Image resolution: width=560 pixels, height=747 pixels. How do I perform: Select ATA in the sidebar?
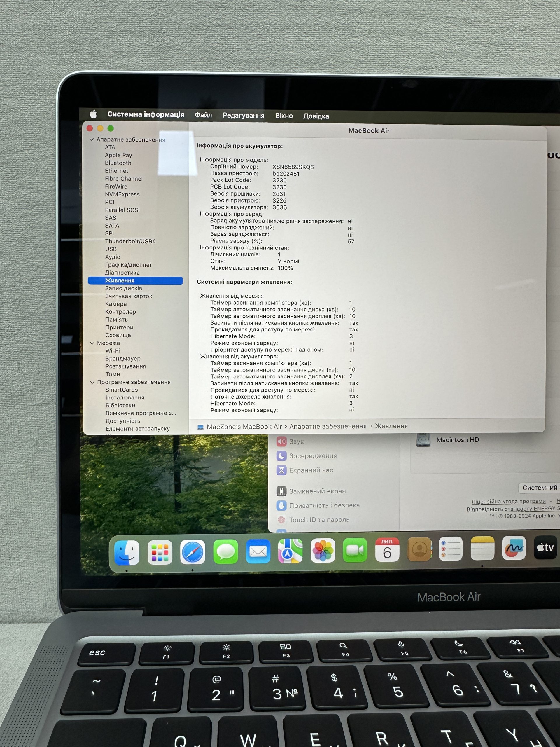click(x=110, y=147)
